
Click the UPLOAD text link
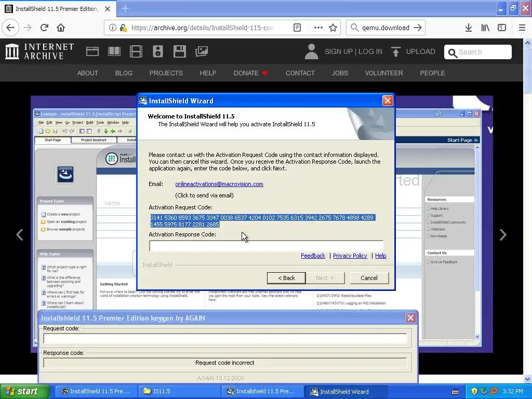[421, 51]
